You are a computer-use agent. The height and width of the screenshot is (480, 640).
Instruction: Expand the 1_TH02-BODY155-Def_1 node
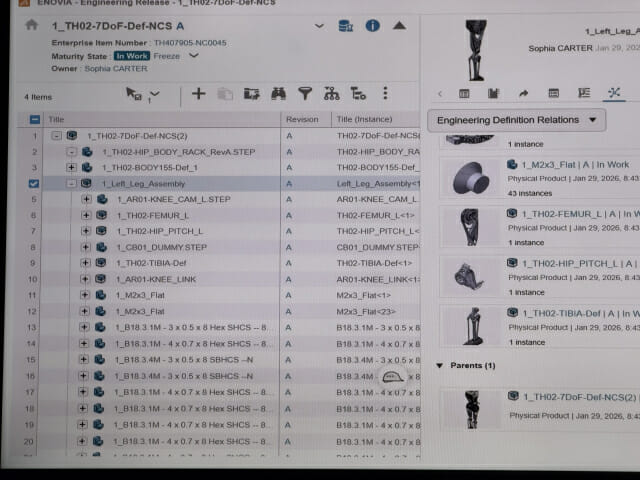pyautogui.click(x=71, y=168)
